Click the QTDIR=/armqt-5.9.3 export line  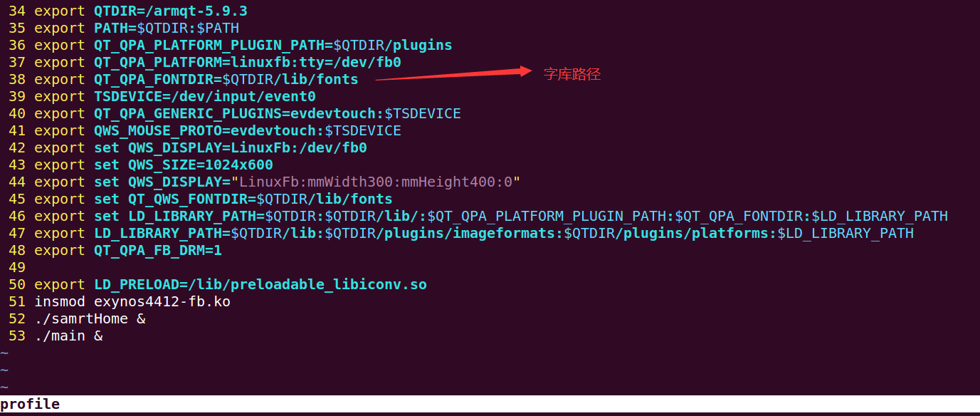click(x=141, y=11)
